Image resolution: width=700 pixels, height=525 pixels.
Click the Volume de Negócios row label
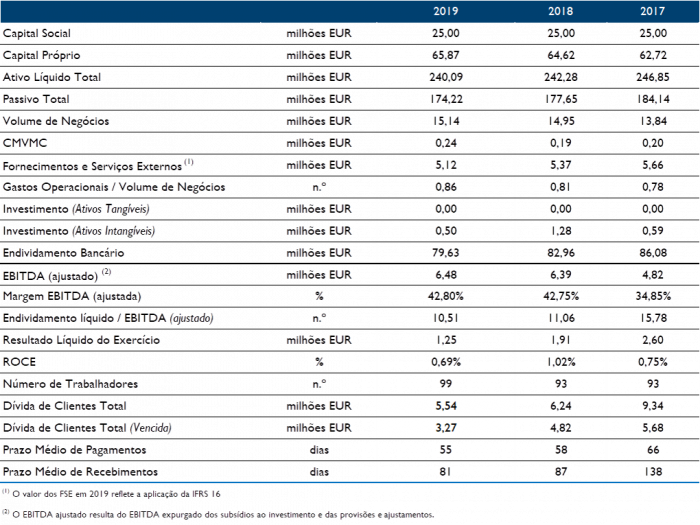[56, 121]
